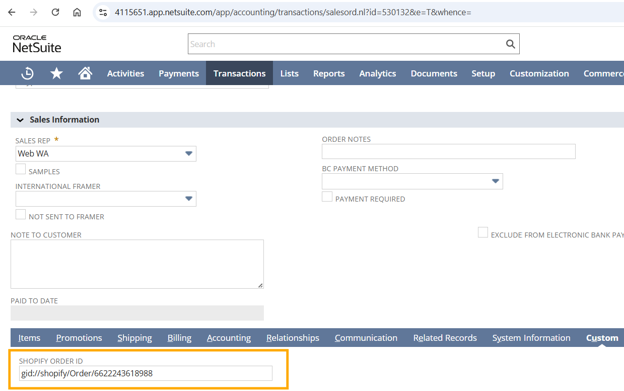Click the browser address bar URL
This screenshot has height=391, width=624.
(x=293, y=12)
